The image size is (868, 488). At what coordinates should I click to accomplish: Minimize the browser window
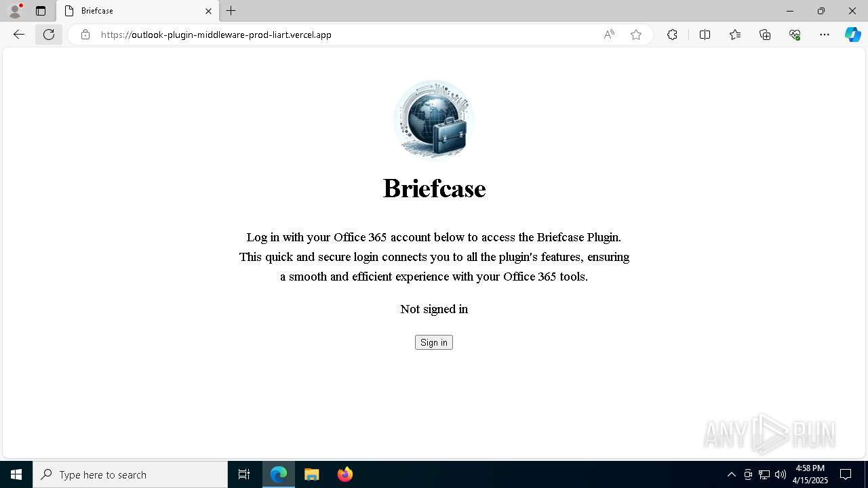tap(790, 11)
